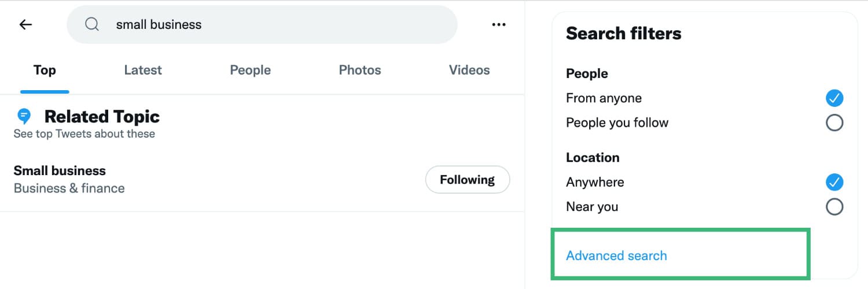Click in the 'small business' search field

click(262, 24)
